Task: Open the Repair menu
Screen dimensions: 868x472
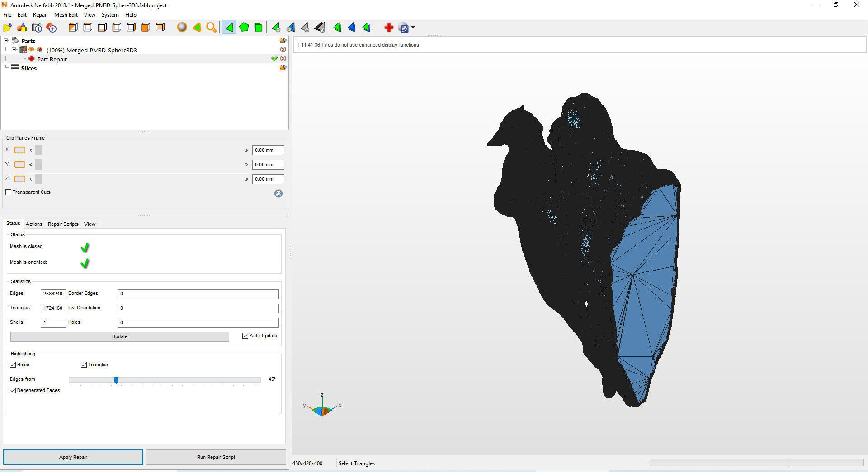Action: tap(40, 15)
